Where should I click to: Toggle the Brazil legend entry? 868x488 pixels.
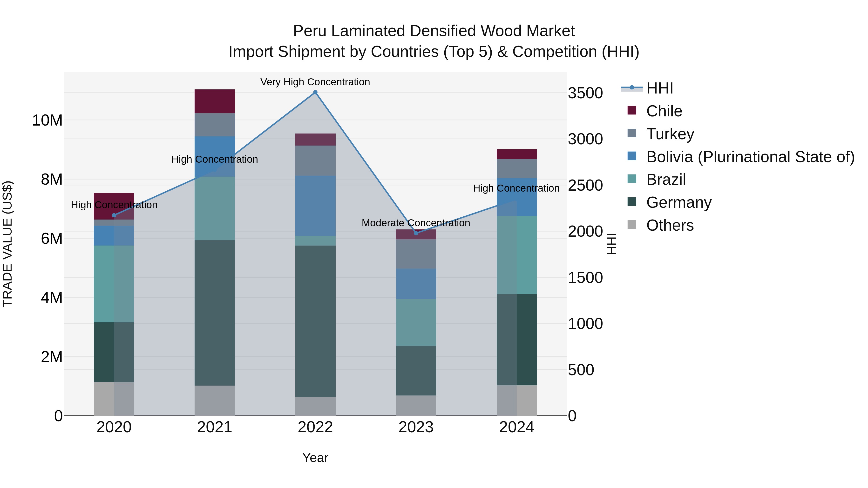click(x=656, y=180)
